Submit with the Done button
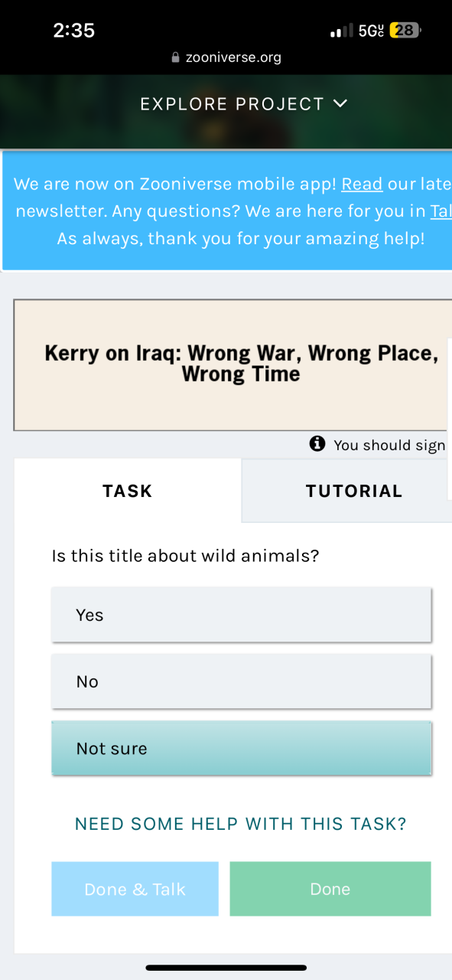The image size is (452, 980). click(330, 889)
